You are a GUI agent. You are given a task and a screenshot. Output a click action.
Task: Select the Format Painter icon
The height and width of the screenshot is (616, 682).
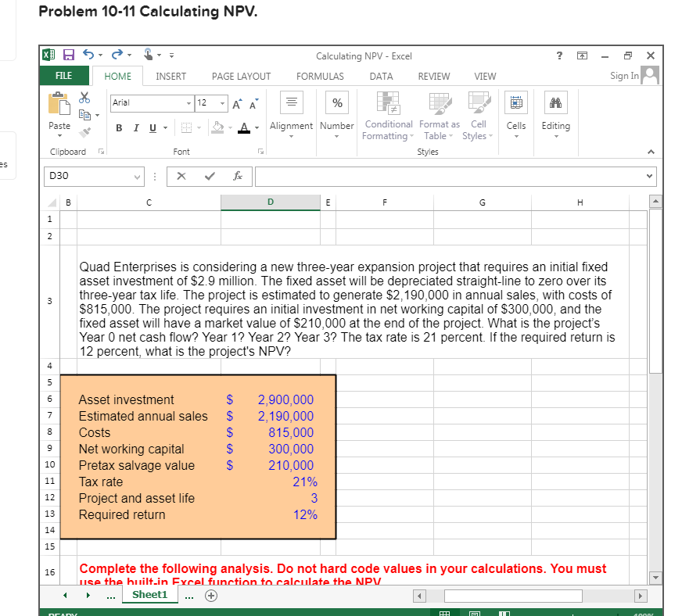point(84,131)
